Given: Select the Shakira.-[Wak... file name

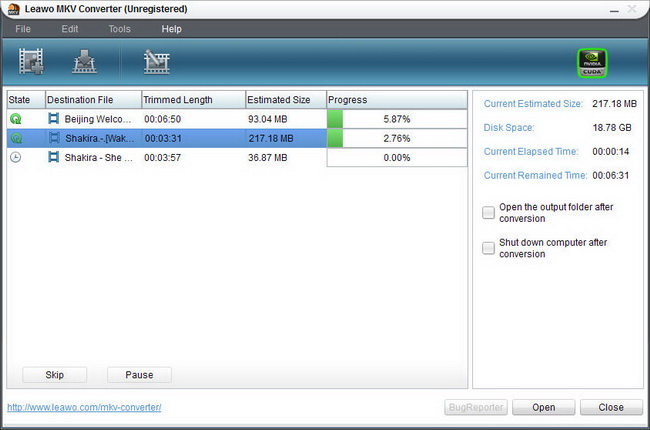Looking at the screenshot, I should tap(99, 138).
